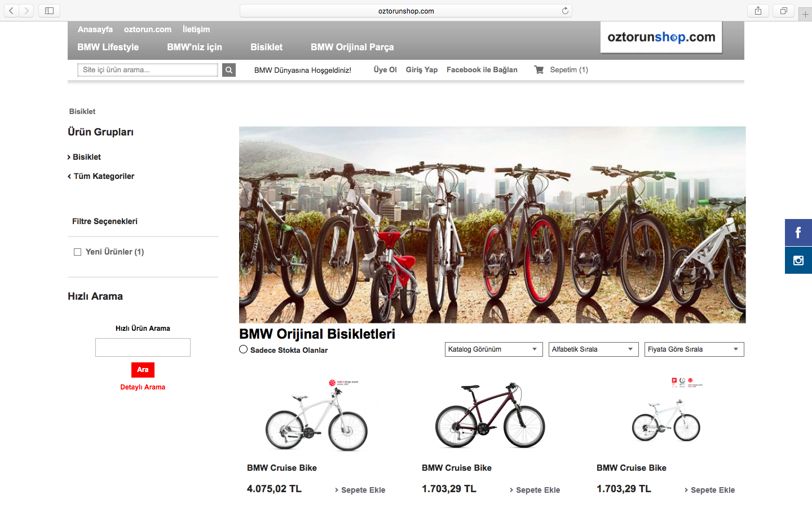Add the 4.075,02 TL bike to cart
Screen dimensions: 812x508
pos(360,490)
